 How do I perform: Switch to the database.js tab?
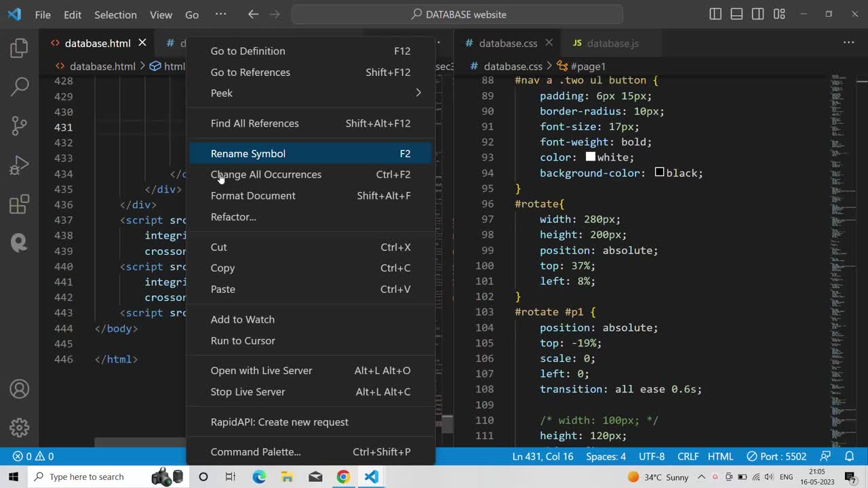click(x=612, y=43)
